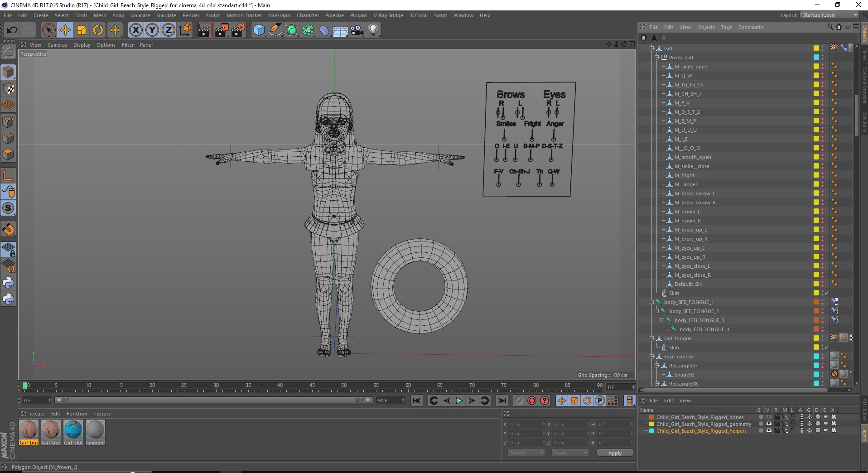The image size is (868, 473).
Task: Select the Live Selection tool
Action: [48, 30]
